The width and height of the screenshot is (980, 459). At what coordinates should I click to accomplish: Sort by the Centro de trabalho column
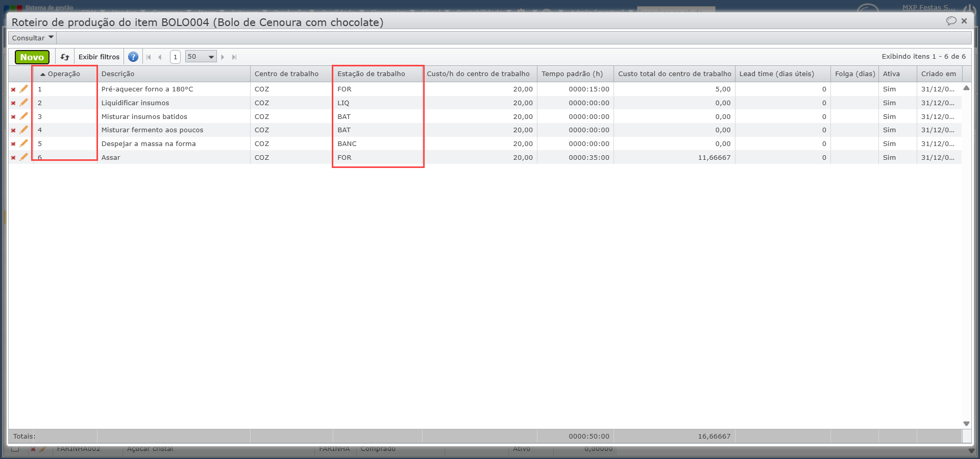pos(291,74)
